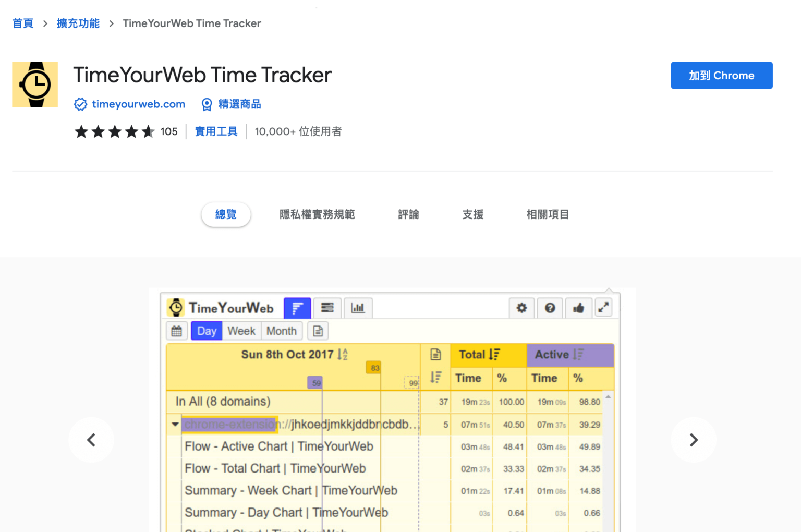
Task: Toggle the Active column sort order
Action: click(578, 355)
